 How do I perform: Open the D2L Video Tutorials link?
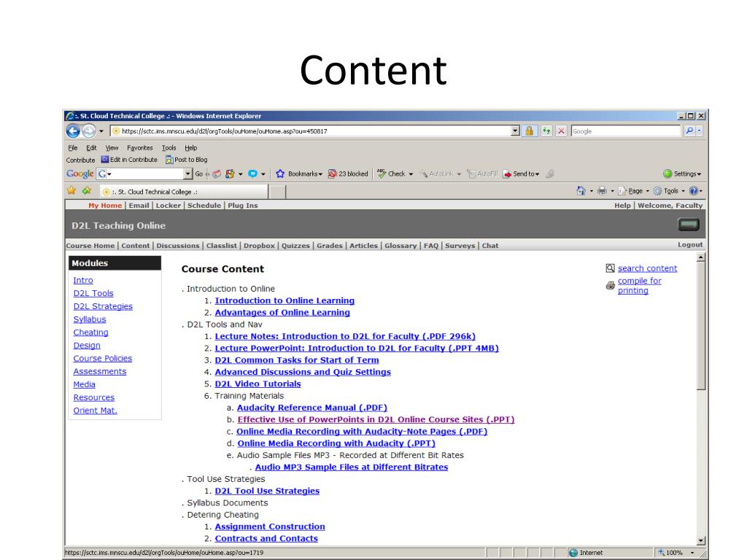(x=258, y=384)
